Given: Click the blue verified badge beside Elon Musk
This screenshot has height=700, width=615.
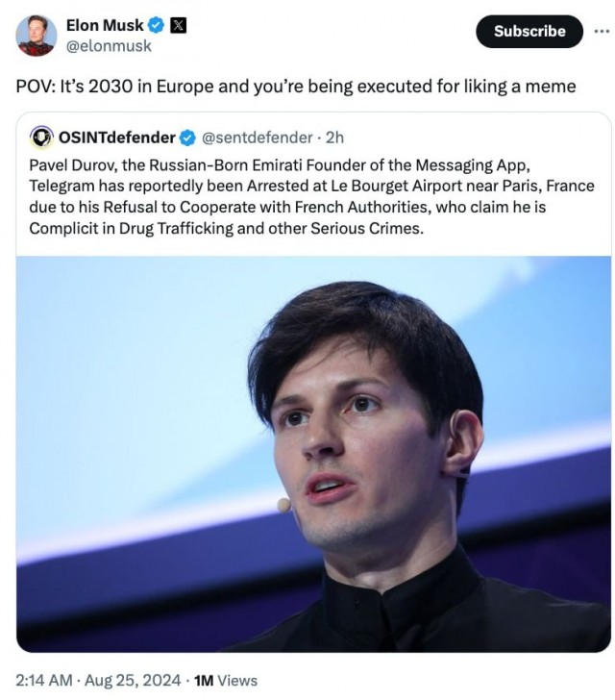Looking at the screenshot, I should tap(157, 26).
